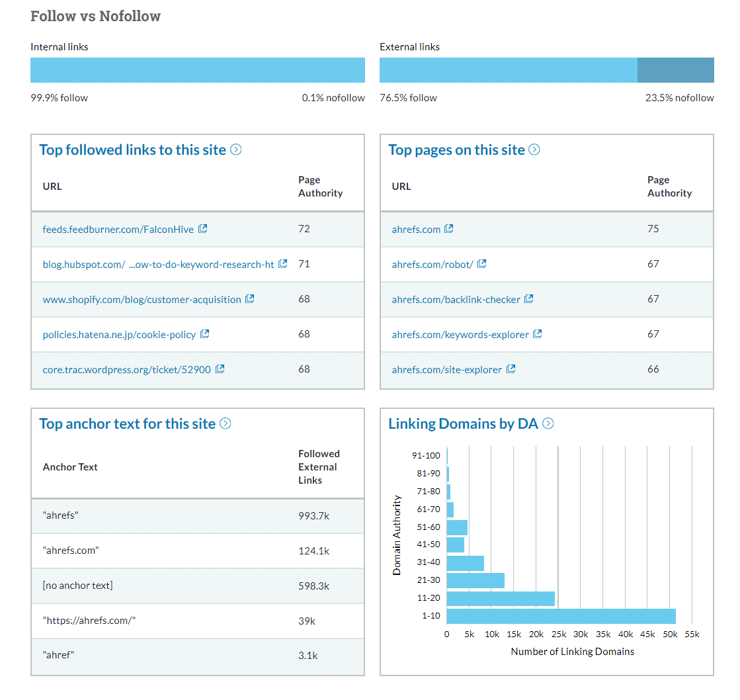Click arrow icon next to Linking Domains by DA
This screenshot has width=740, height=700.
(548, 423)
